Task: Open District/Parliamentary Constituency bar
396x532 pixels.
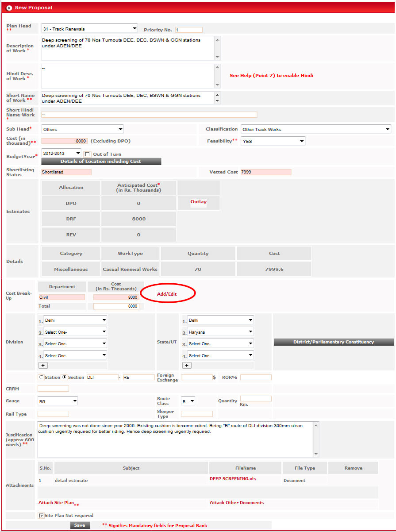Action: (334, 342)
